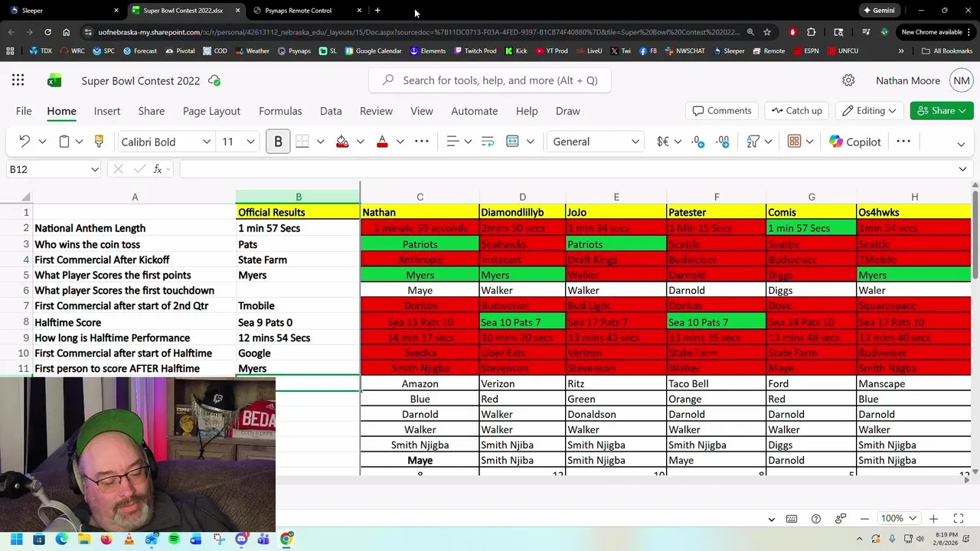
Task: Click the Gemini button in Chrome
Action: pos(879,10)
